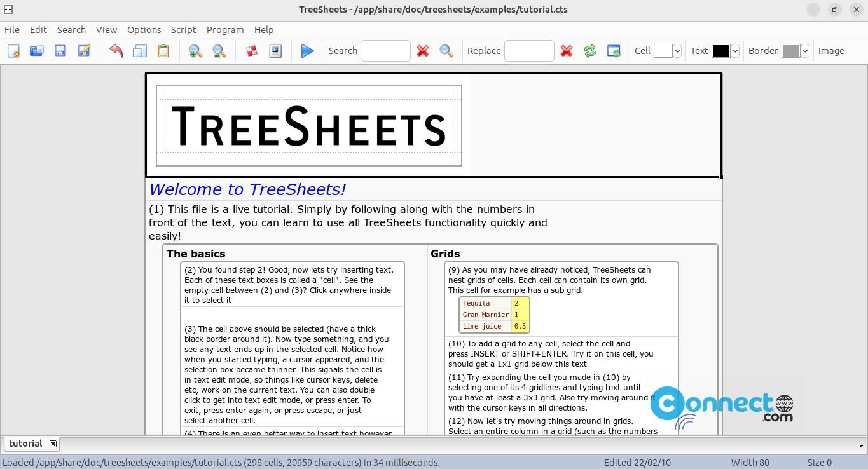Click the Image label in the toolbar
The image size is (868, 469).
(x=831, y=51)
